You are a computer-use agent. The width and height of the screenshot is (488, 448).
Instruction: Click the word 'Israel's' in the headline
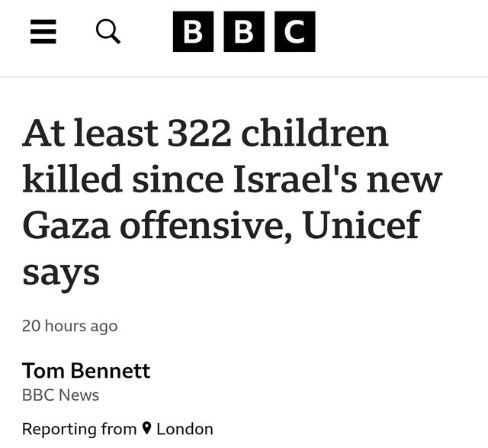click(295, 179)
